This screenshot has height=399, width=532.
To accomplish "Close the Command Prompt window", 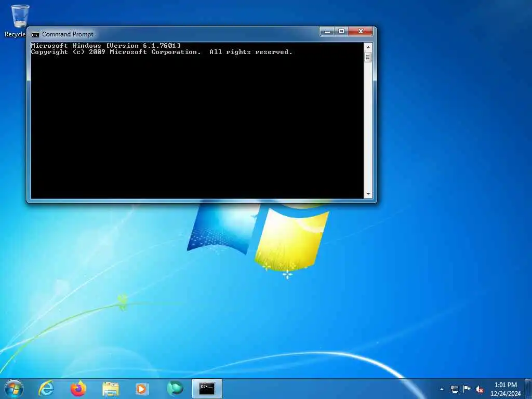I will tap(361, 32).
